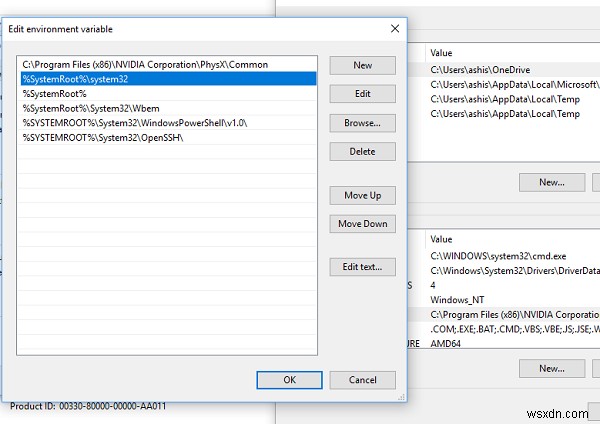This screenshot has height=424, width=600.
Task: Cancel the Edit environment variable dialog
Action: (x=362, y=380)
